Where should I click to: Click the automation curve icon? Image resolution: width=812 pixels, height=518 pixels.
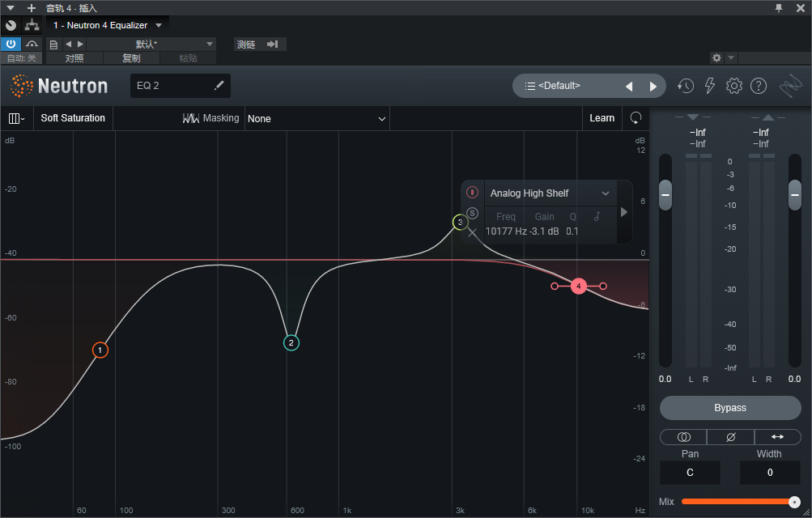click(32, 44)
